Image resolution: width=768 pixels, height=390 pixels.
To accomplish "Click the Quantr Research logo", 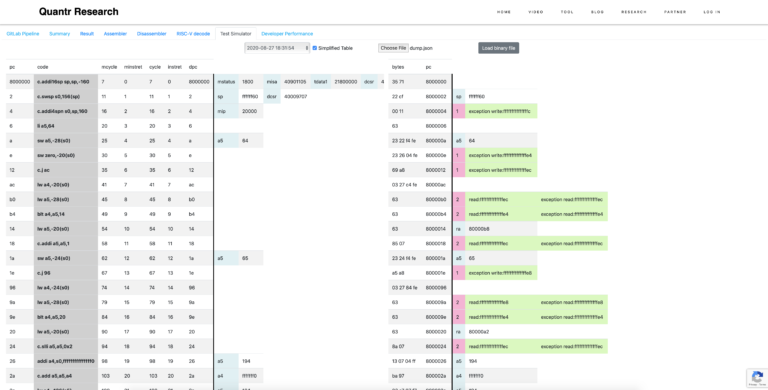I will (x=79, y=12).
